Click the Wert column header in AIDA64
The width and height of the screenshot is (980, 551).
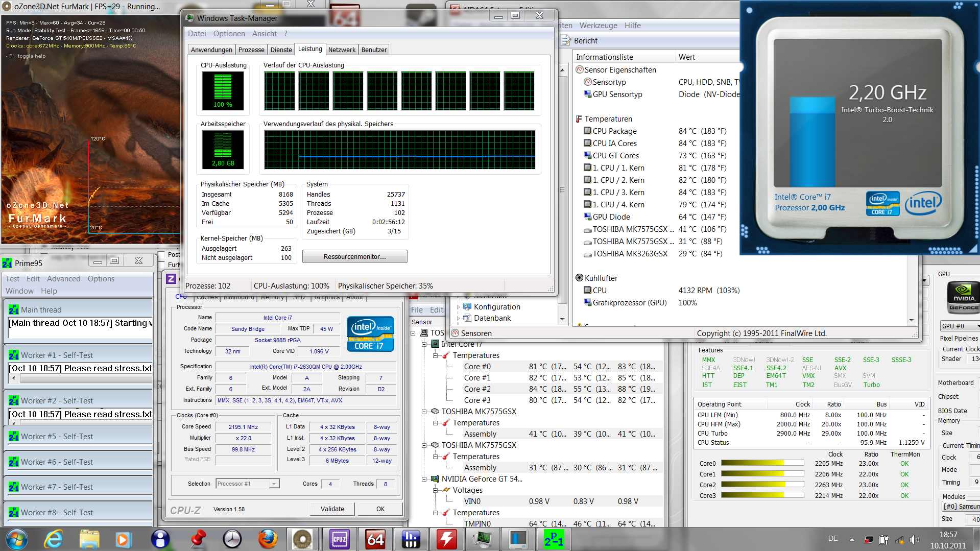707,57
